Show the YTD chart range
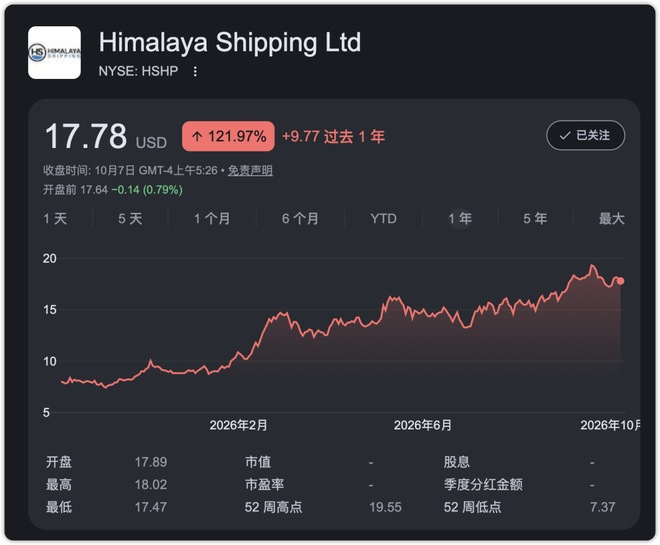 (x=383, y=218)
